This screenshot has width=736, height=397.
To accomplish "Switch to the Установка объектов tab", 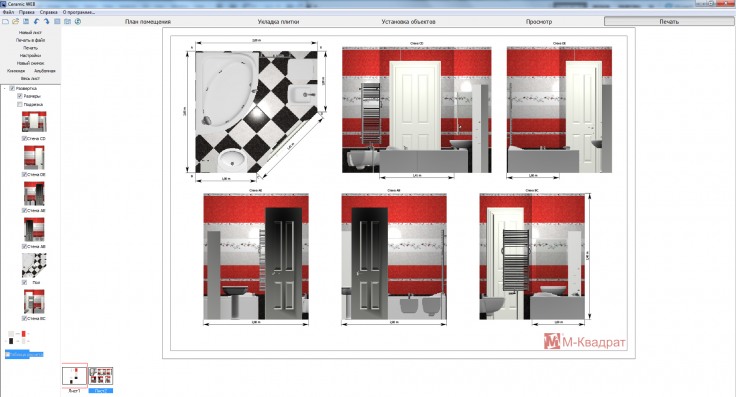I will click(x=408, y=22).
